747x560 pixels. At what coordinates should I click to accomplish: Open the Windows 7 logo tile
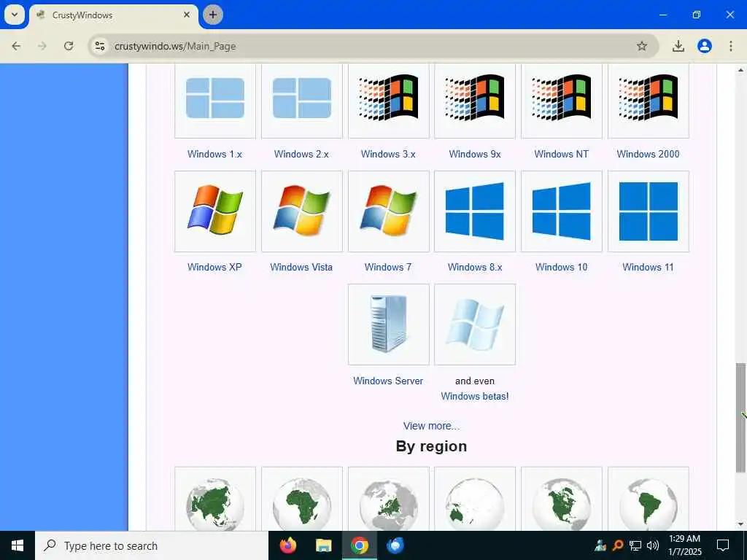click(388, 211)
